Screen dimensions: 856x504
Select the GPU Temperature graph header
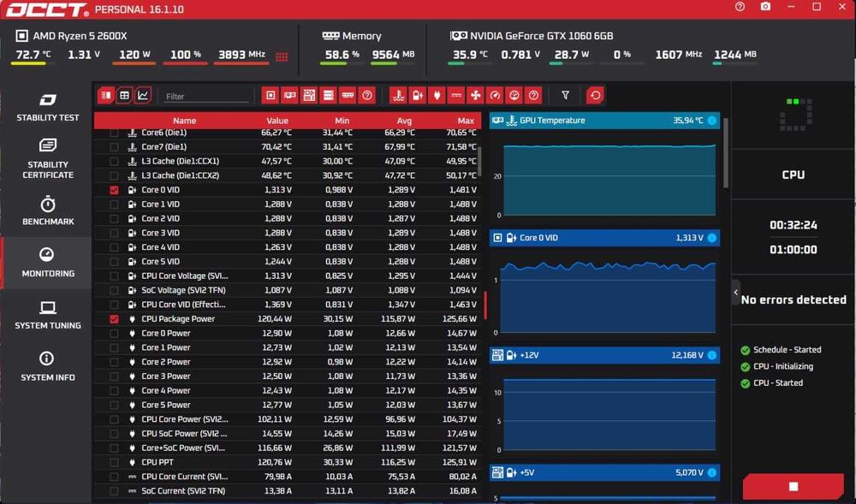pyautogui.click(x=604, y=121)
